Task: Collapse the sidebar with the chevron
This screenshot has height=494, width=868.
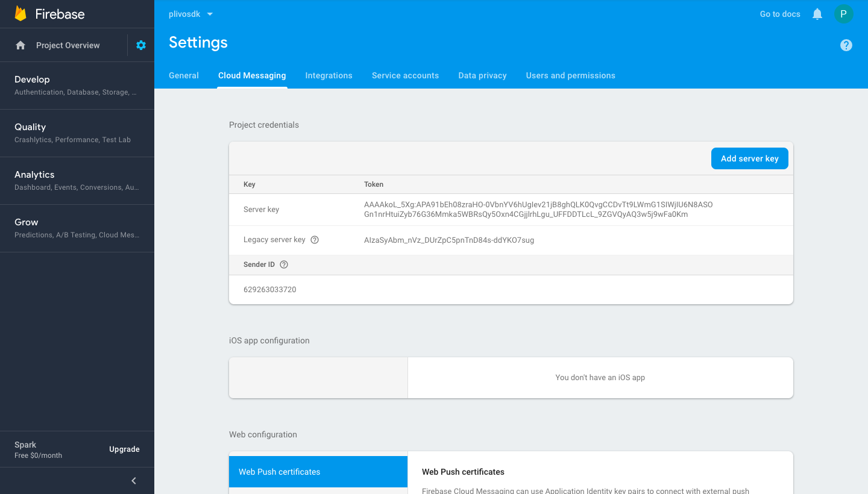Action: pos(134,480)
